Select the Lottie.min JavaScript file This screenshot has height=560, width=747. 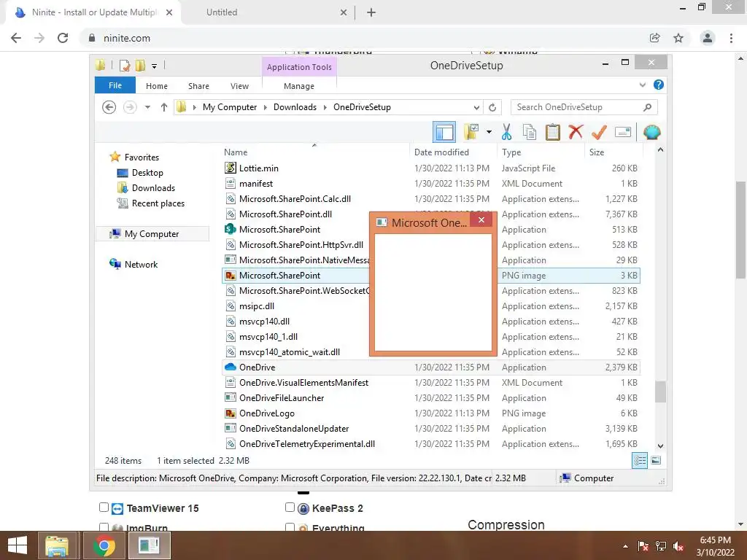431,168
